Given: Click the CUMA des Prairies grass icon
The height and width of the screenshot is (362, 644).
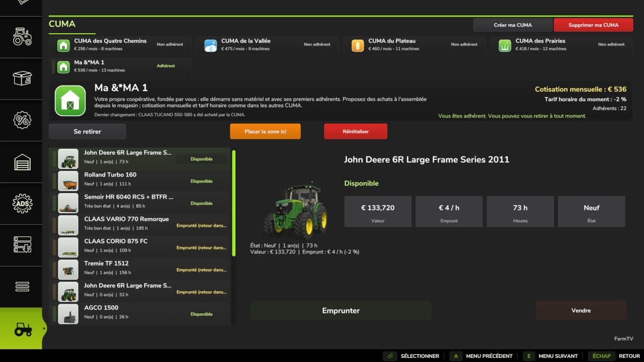Looking at the screenshot, I should (x=505, y=45).
